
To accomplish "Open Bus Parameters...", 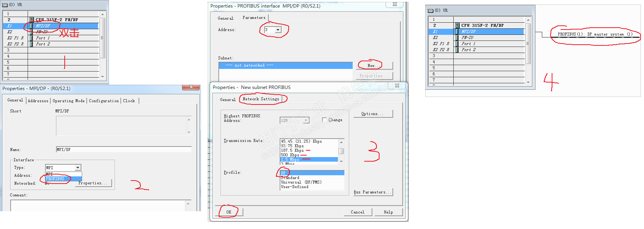I will tap(372, 192).
